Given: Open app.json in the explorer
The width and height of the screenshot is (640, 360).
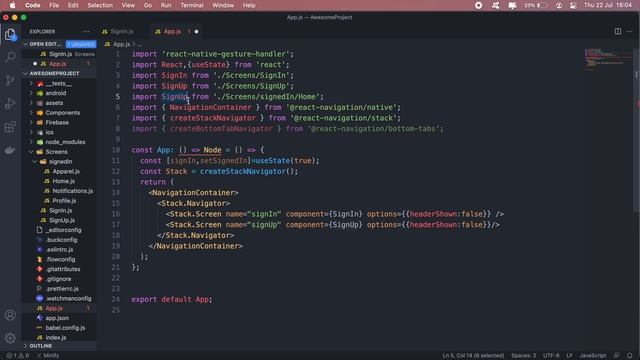Looking at the screenshot, I should tap(57, 318).
